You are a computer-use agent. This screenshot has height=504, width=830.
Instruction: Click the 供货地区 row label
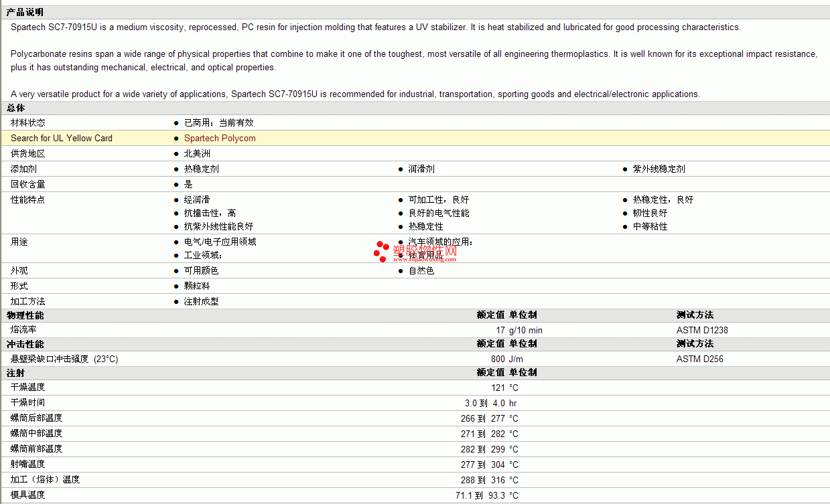click(28, 153)
